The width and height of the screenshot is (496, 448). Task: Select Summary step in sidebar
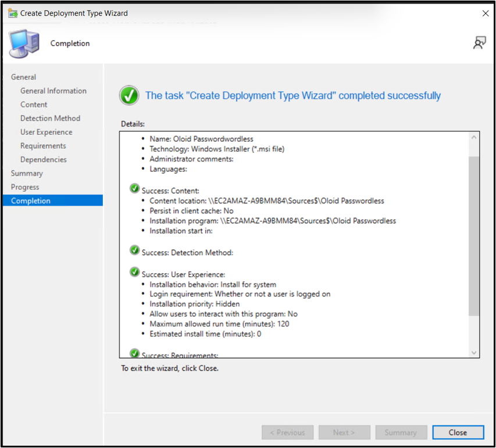[27, 173]
